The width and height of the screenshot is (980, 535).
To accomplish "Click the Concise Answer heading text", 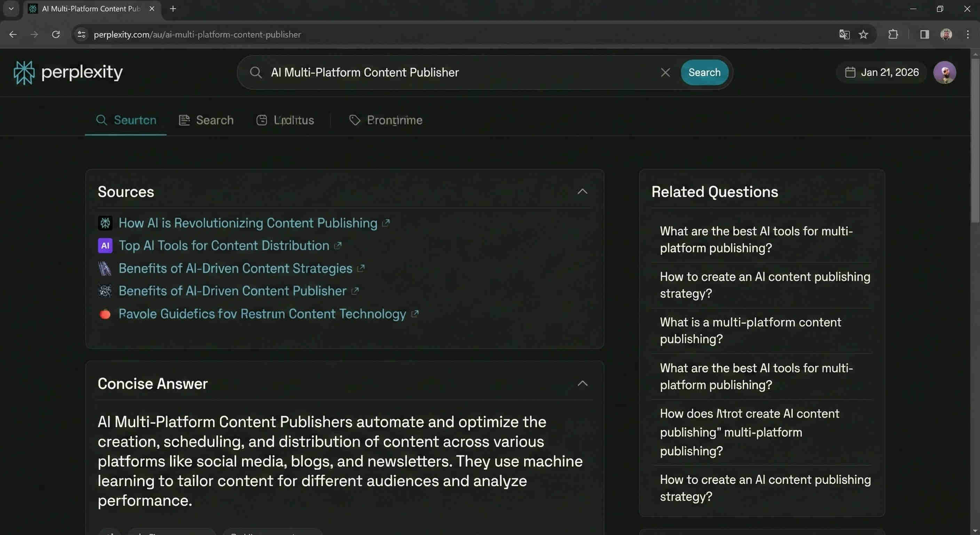I will point(152,383).
